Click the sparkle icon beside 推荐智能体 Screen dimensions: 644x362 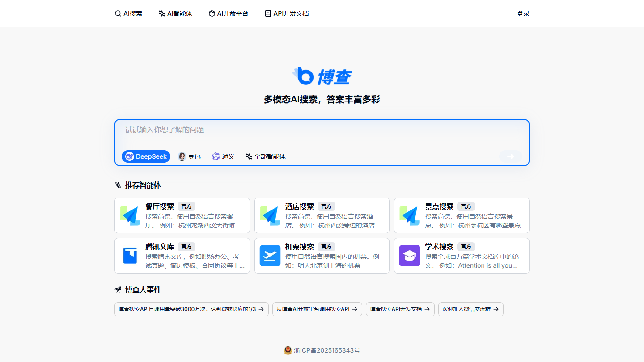tap(118, 185)
